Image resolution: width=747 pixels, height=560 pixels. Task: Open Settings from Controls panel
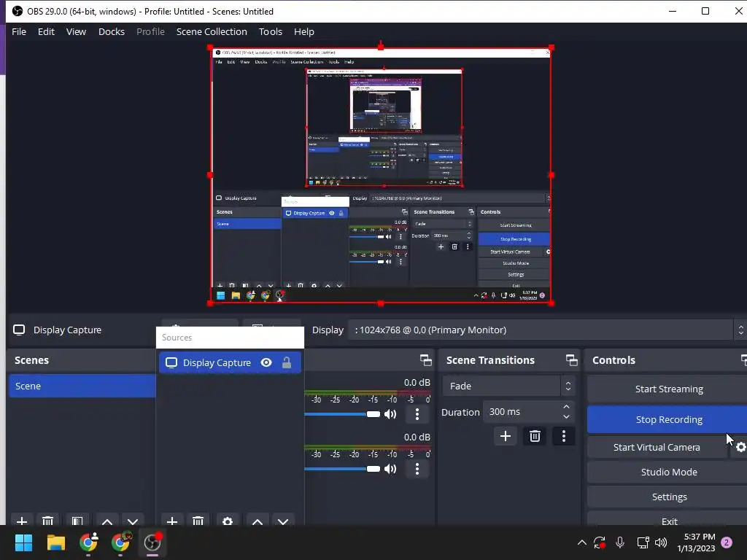click(x=668, y=497)
